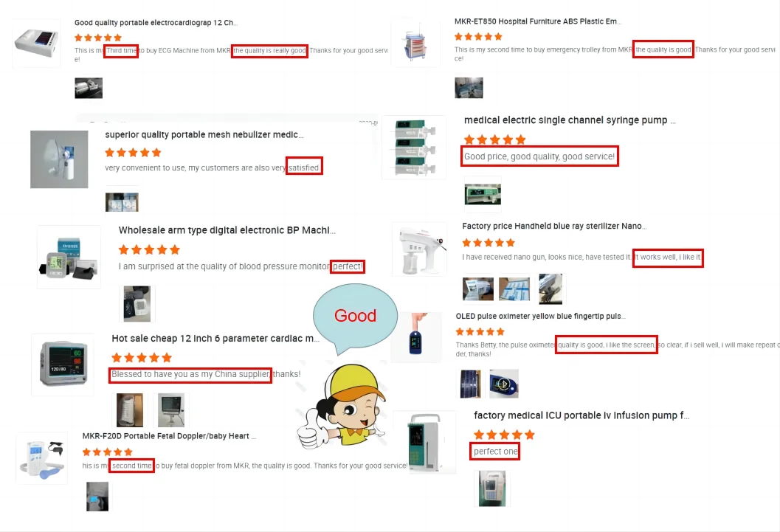Click the ICU infusion pump product image
This screenshot has width=780, height=532.
point(424,442)
